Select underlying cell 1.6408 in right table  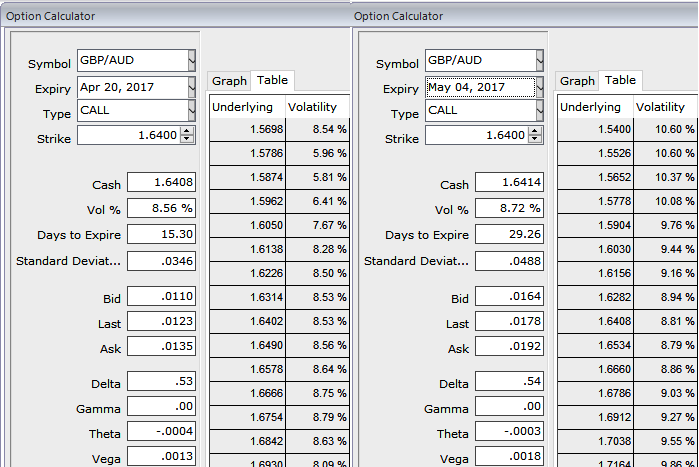tap(595, 322)
